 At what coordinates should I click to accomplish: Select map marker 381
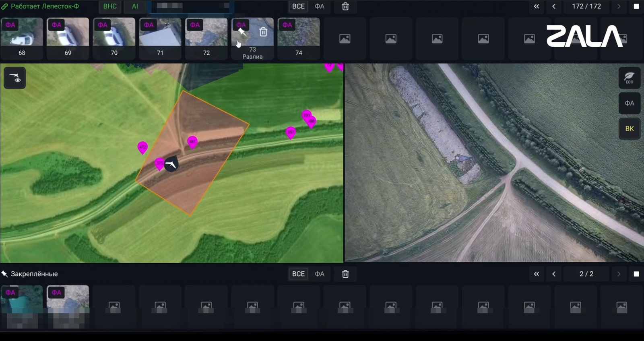pyautogui.click(x=192, y=142)
